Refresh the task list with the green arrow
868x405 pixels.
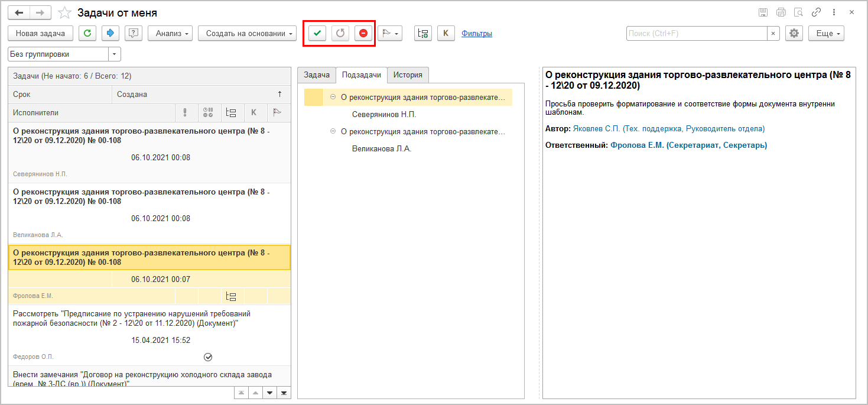pos(87,34)
